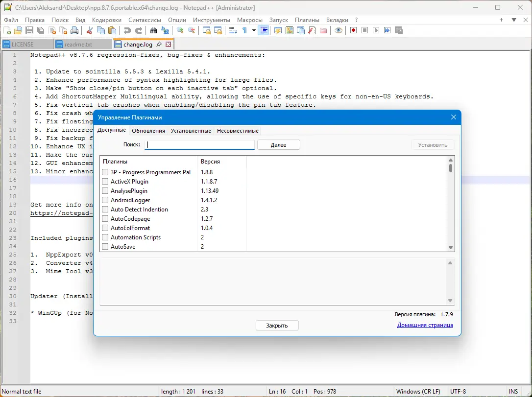Image resolution: width=532 pixels, height=397 pixels.
Task: Check the AutoSave plugin checkbox
Action: coord(105,246)
